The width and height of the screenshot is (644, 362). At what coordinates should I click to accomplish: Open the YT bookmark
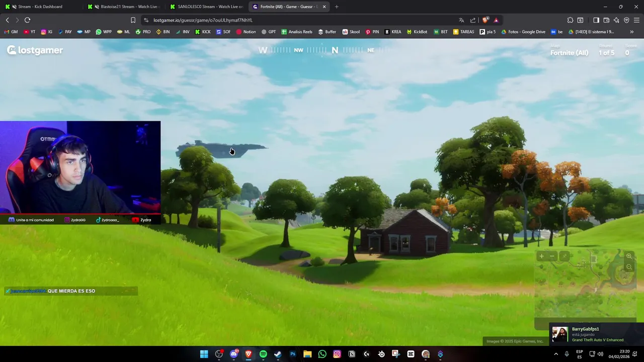pyautogui.click(x=29, y=32)
